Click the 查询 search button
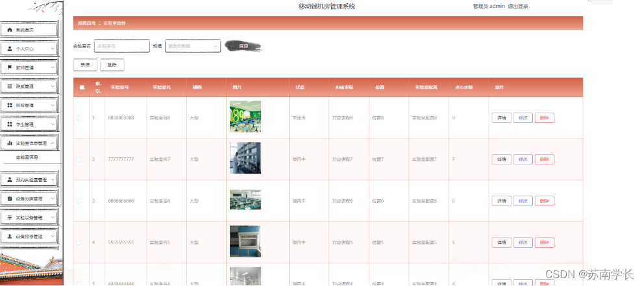 pyautogui.click(x=243, y=46)
